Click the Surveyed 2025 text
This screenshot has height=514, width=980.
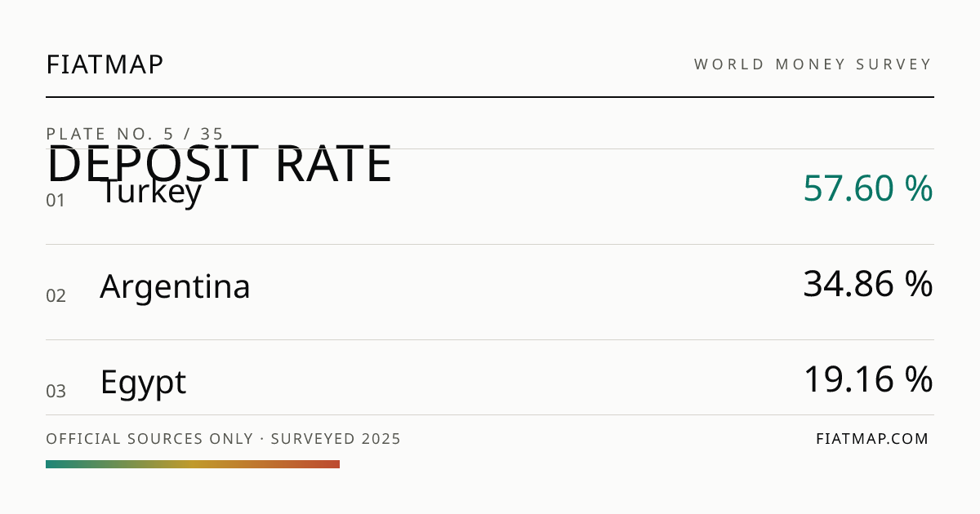[x=336, y=439]
